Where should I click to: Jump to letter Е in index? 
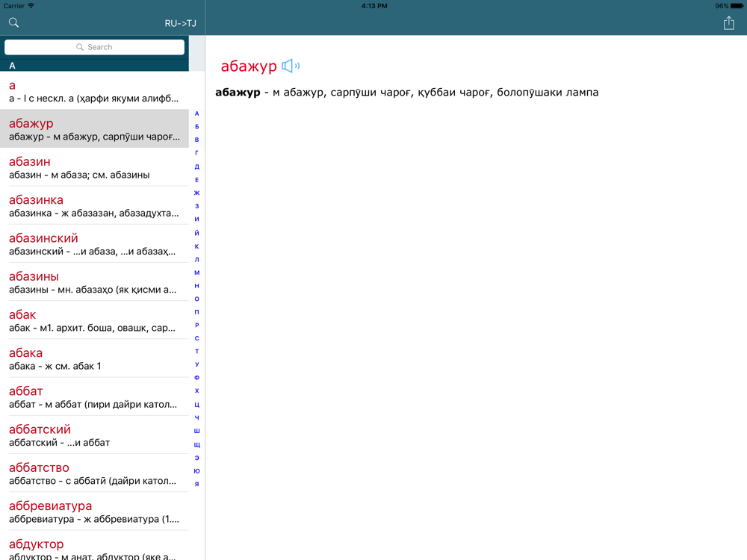click(196, 180)
